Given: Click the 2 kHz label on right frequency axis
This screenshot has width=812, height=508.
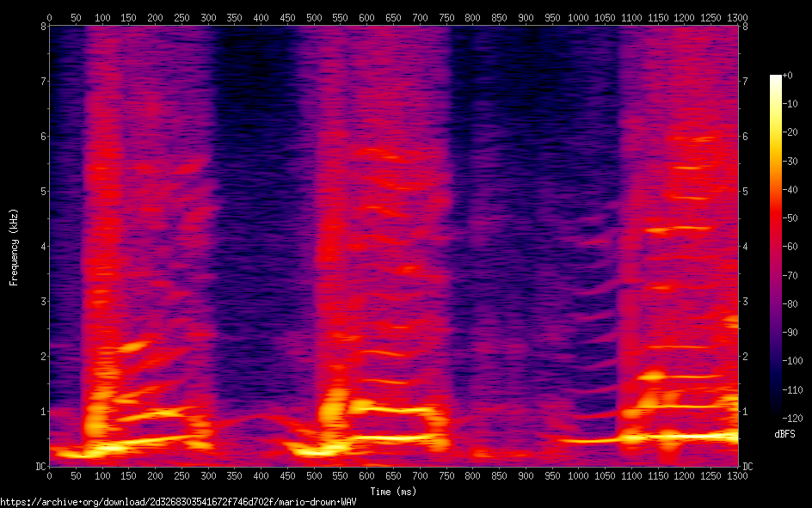Looking at the screenshot, I should (746, 357).
